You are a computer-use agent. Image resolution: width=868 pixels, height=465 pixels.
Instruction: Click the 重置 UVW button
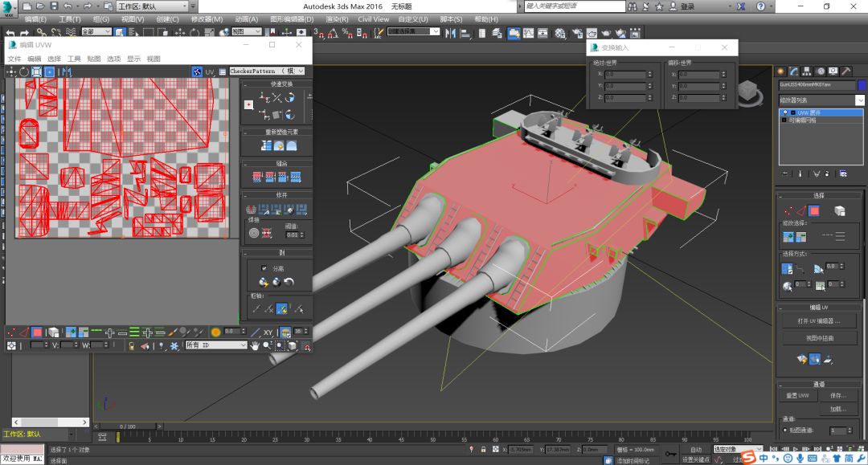797,395
